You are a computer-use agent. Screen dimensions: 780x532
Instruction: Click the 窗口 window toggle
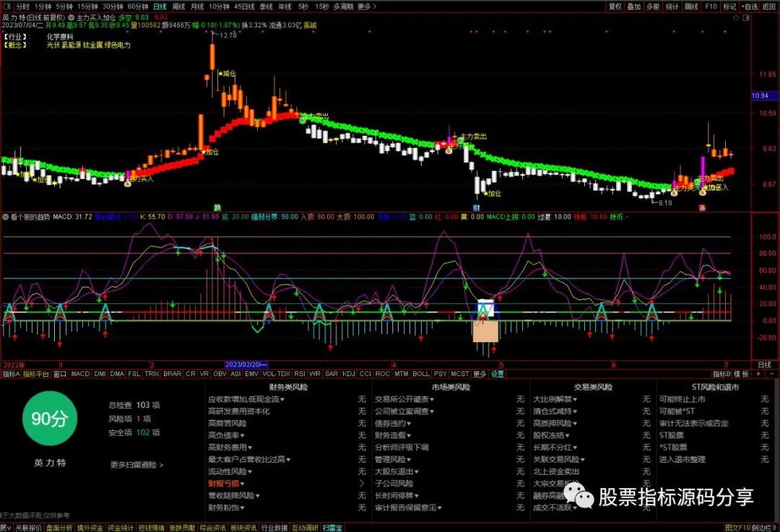tap(60, 374)
